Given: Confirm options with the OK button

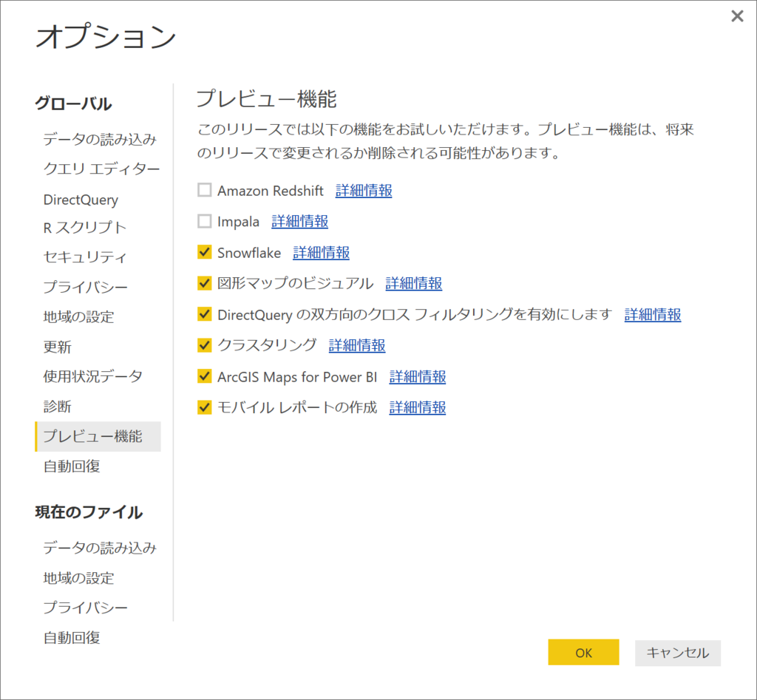Looking at the screenshot, I should (583, 652).
